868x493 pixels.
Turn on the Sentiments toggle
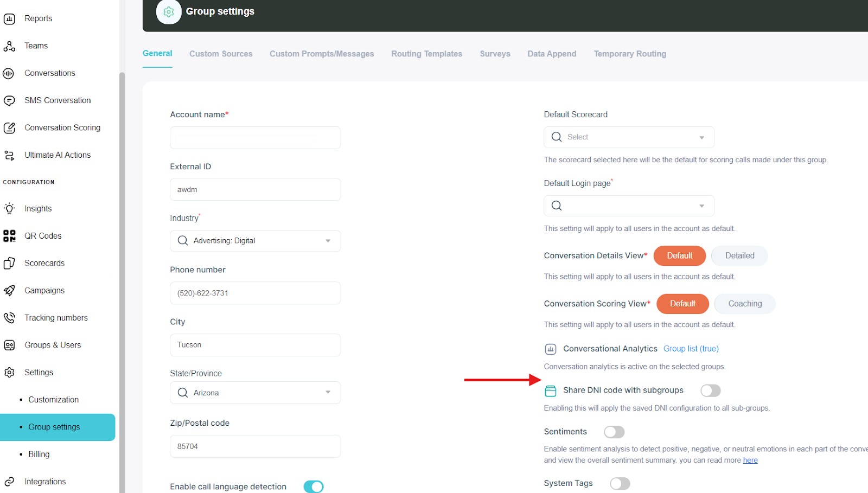[614, 432]
